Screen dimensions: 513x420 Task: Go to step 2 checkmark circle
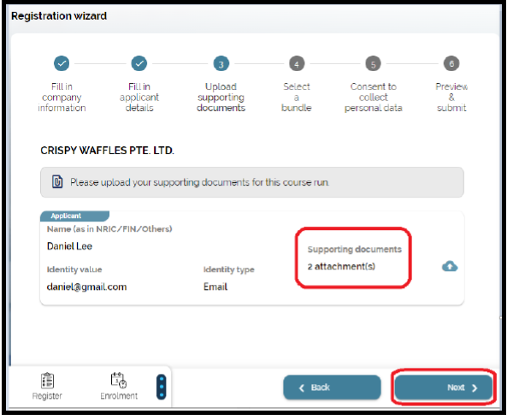tap(139, 63)
